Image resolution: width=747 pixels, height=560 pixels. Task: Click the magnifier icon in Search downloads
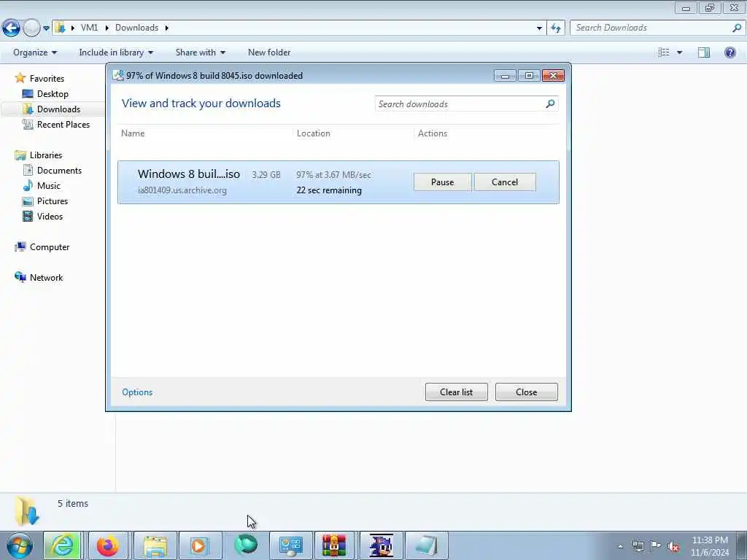click(x=550, y=104)
